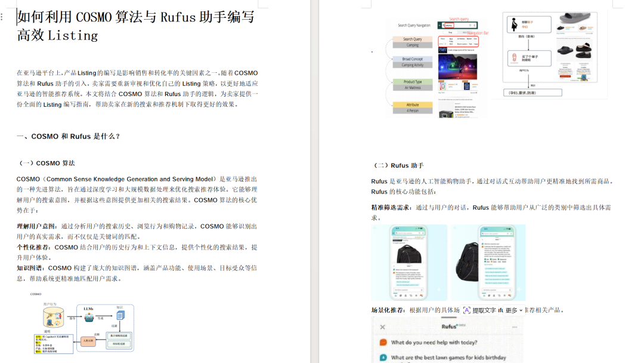Click the subheading （二）Rufus 助手
The image size is (644, 363).
[x=397, y=165]
